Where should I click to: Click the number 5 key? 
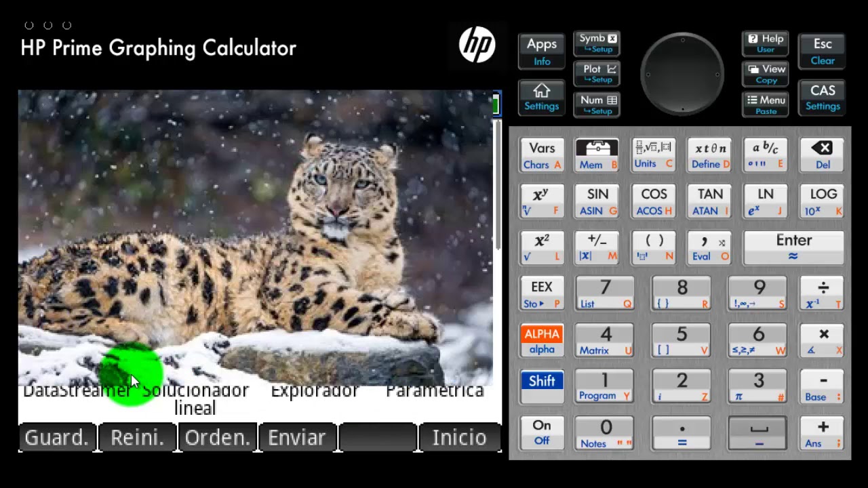point(682,340)
